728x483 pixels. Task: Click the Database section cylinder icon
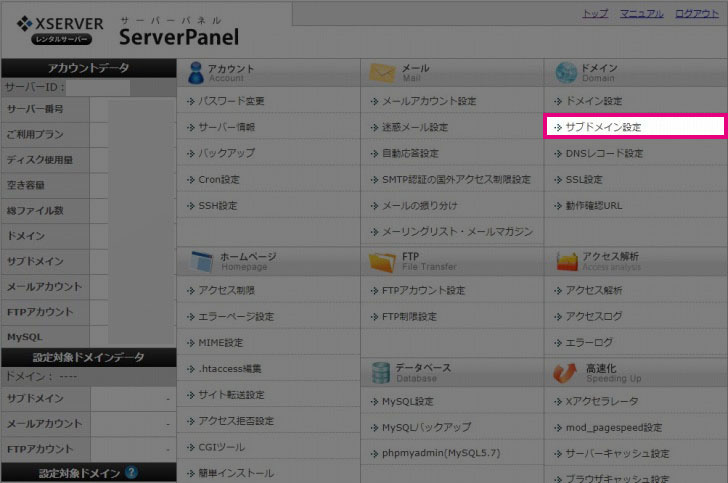[381, 372]
